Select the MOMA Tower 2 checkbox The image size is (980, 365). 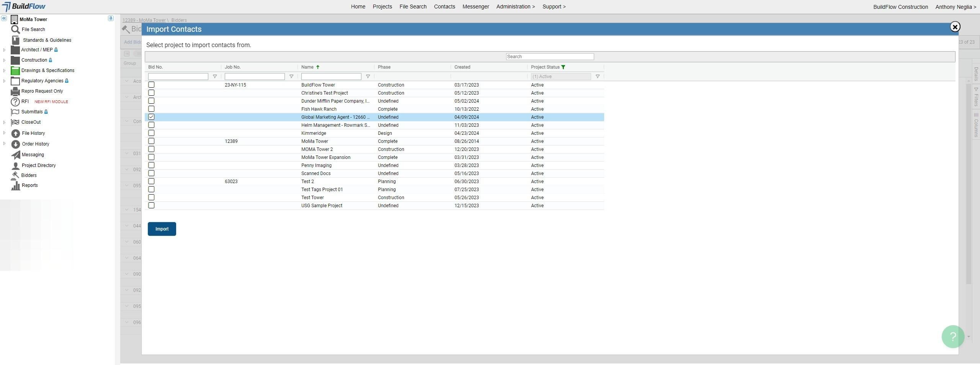pyautogui.click(x=151, y=149)
